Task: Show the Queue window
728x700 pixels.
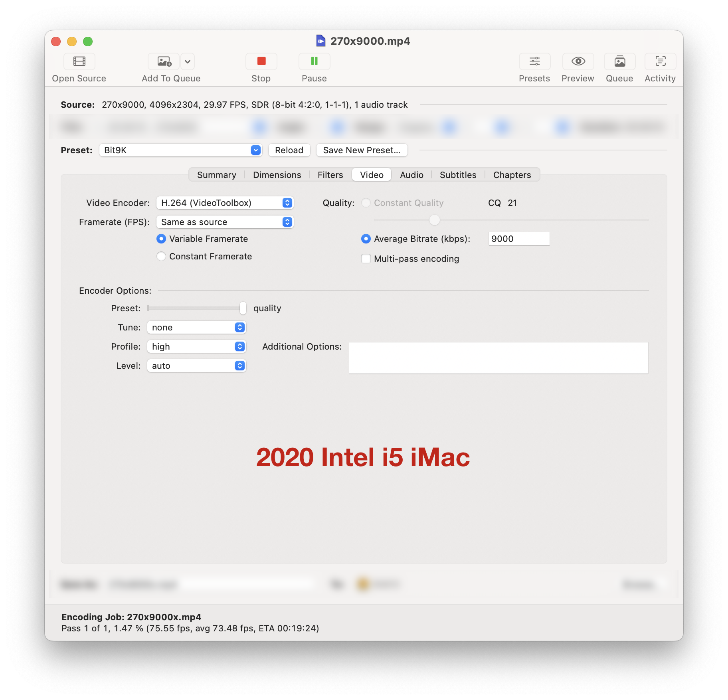Action: pyautogui.click(x=619, y=61)
